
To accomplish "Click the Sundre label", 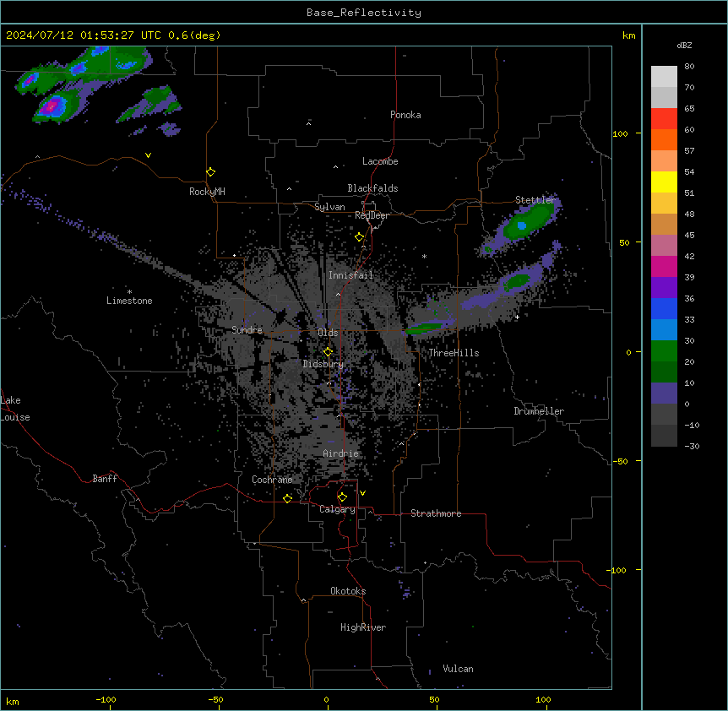I will 247,330.
